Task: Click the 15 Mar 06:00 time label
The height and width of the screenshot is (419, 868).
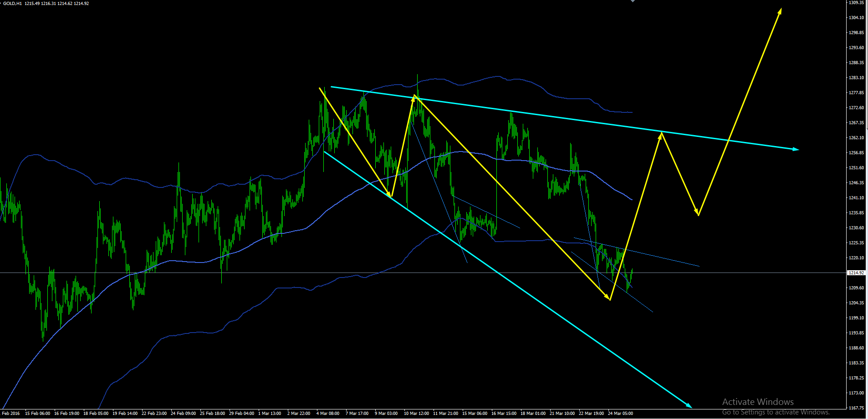Action: [x=475, y=414]
